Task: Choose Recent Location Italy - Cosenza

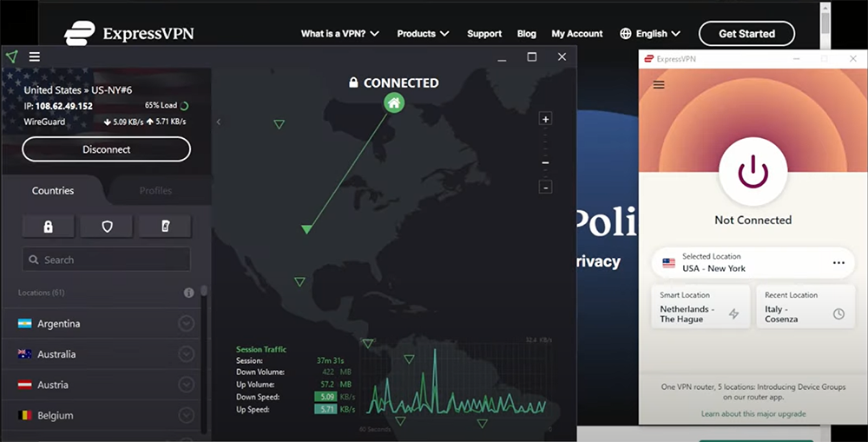Action: 806,307
